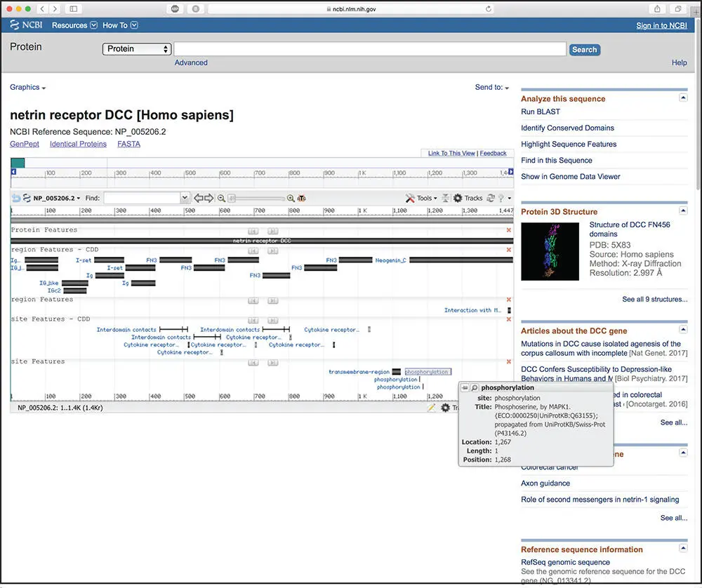Click the Find text box in viewer
Image resolution: width=702 pixels, height=588 pixels.
[x=143, y=198]
